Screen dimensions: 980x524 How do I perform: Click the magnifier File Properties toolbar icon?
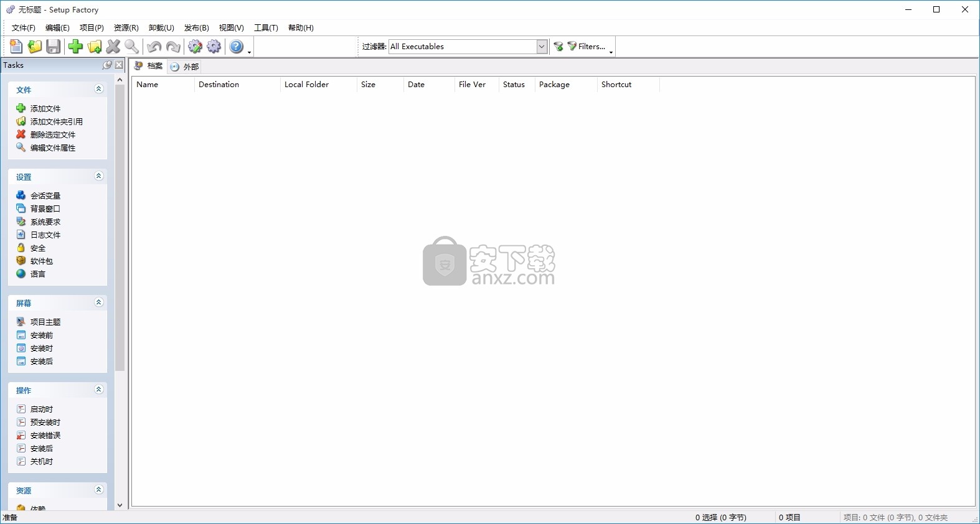click(132, 47)
